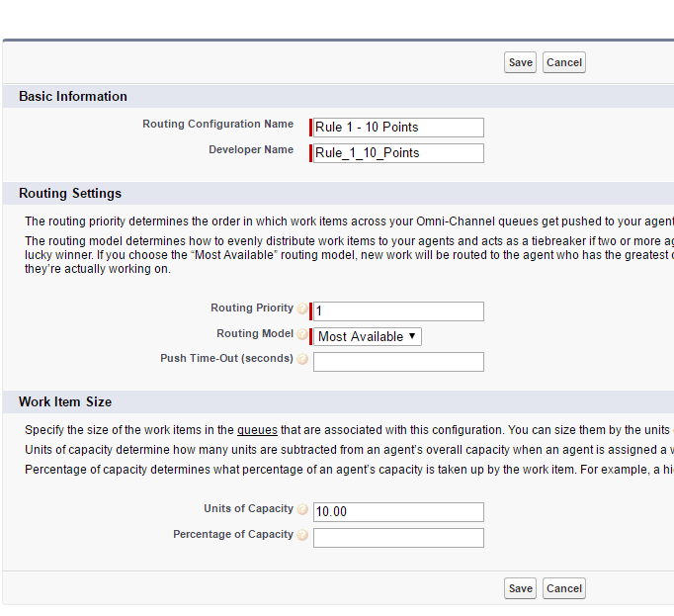The height and width of the screenshot is (616, 674).
Task: Show help for Units of Capacity
Action: [302, 510]
